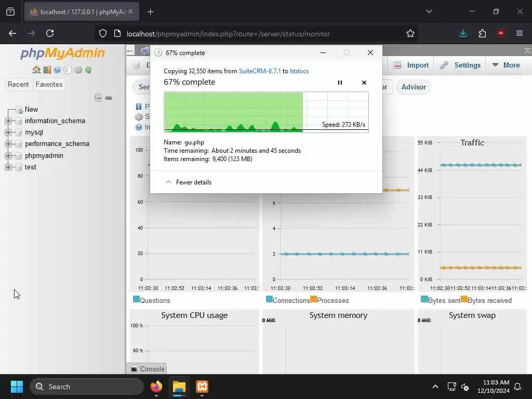Toggle Questions series legend swatch

(x=137, y=299)
